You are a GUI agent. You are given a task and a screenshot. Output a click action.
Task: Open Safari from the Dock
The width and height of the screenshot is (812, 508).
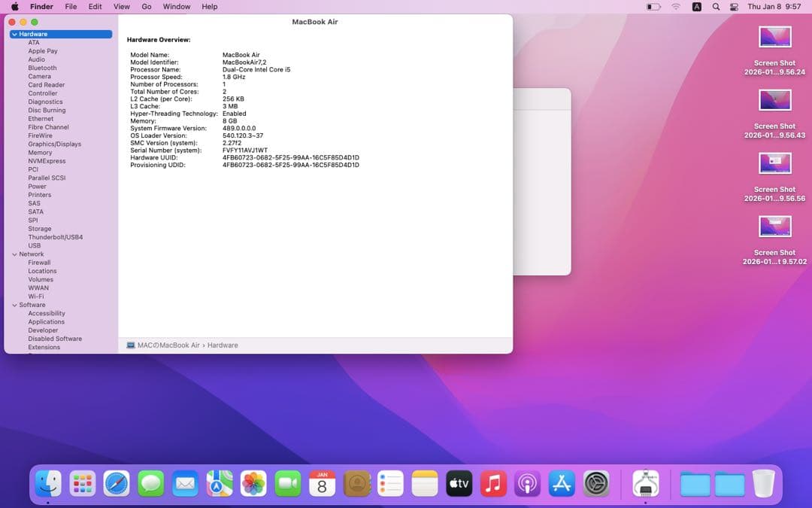point(117,485)
